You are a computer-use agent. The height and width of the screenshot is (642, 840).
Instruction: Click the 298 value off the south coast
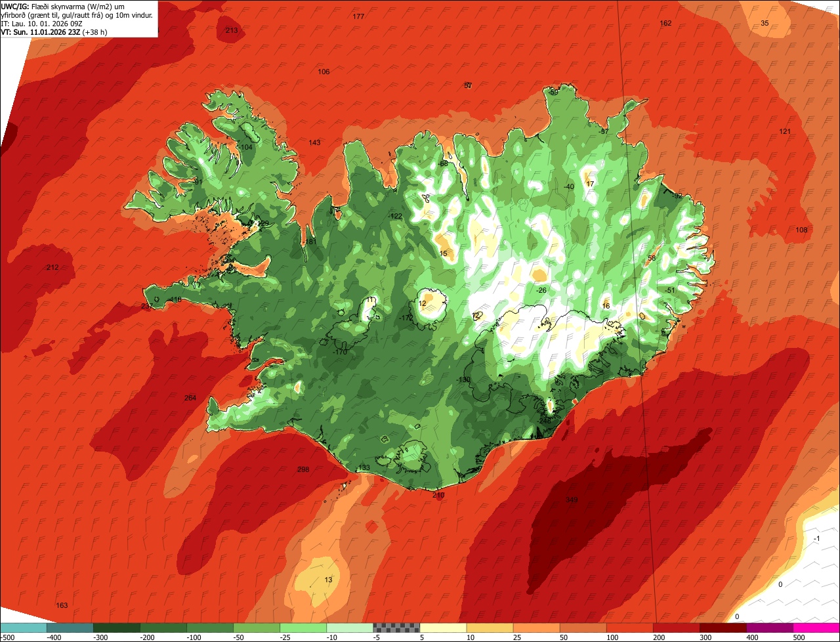303,469
